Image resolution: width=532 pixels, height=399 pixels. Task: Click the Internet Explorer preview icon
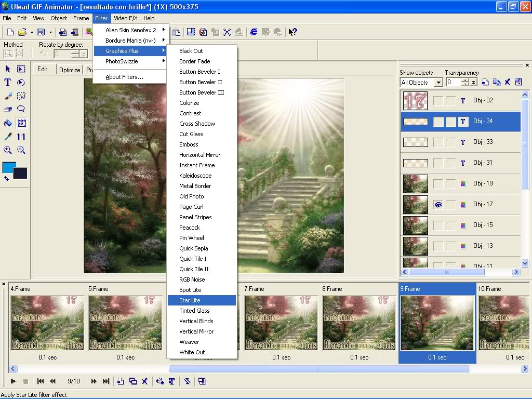coord(254,32)
